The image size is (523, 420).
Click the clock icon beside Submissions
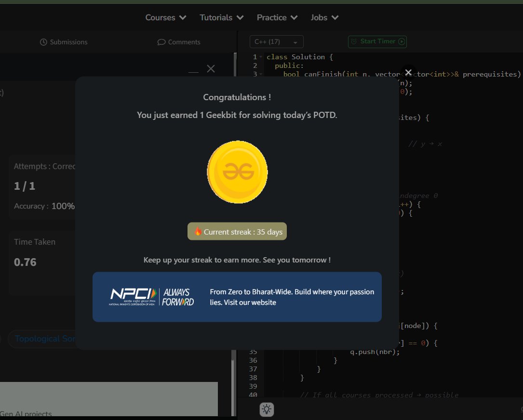coord(43,42)
